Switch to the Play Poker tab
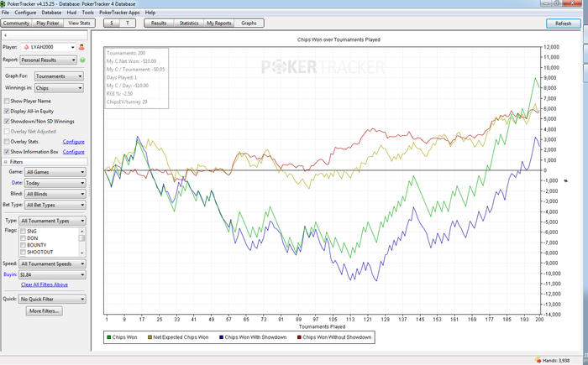The width and height of the screenshot is (588, 365). [x=48, y=23]
